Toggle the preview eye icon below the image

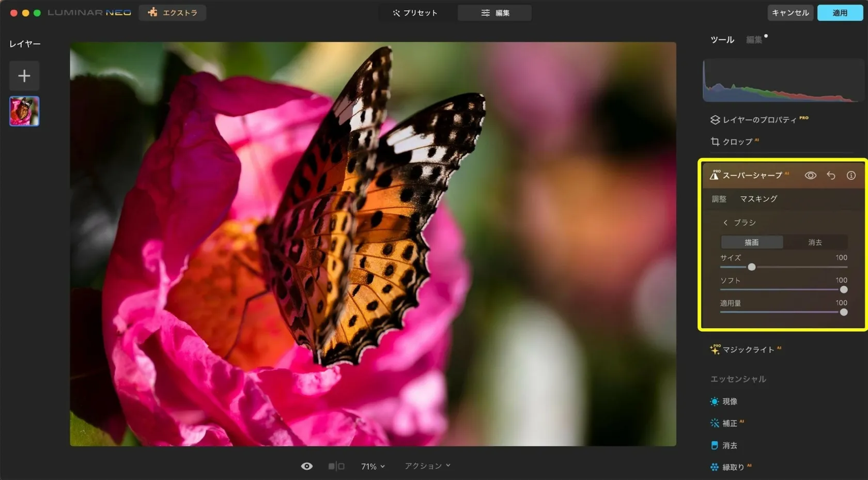pyautogui.click(x=306, y=466)
